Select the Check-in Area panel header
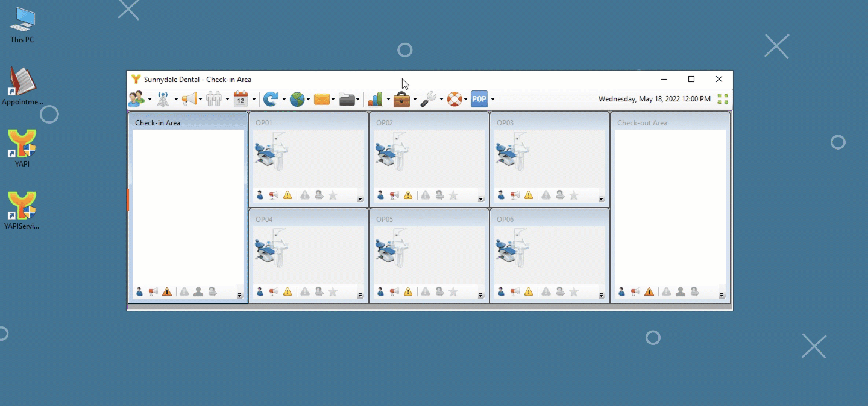Image resolution: width=868 pixels, height=406 pixels. pos(157,123)
